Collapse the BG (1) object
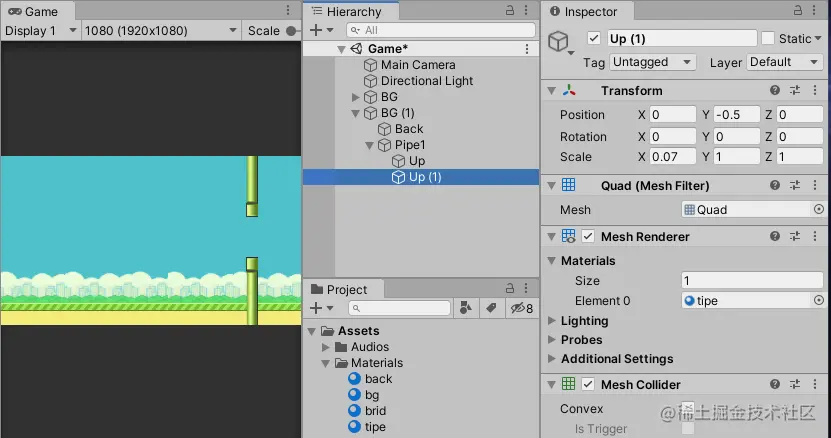The image size is (831, 438). [356, 113]
